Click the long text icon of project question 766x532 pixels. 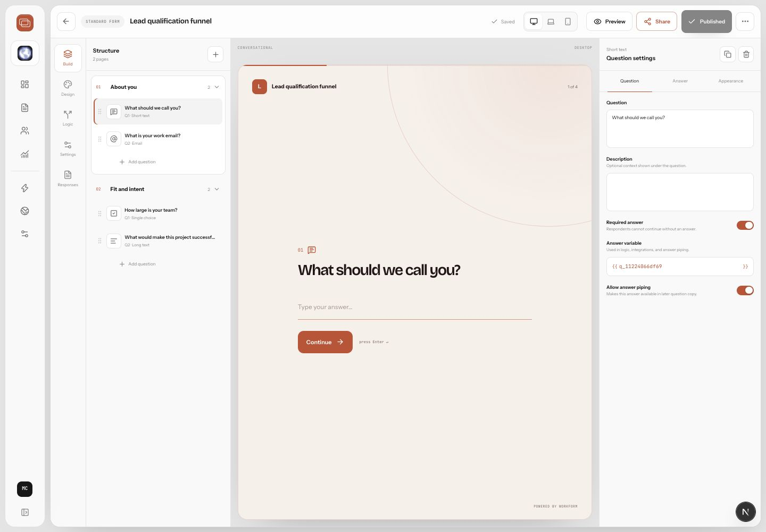(114, 241)
